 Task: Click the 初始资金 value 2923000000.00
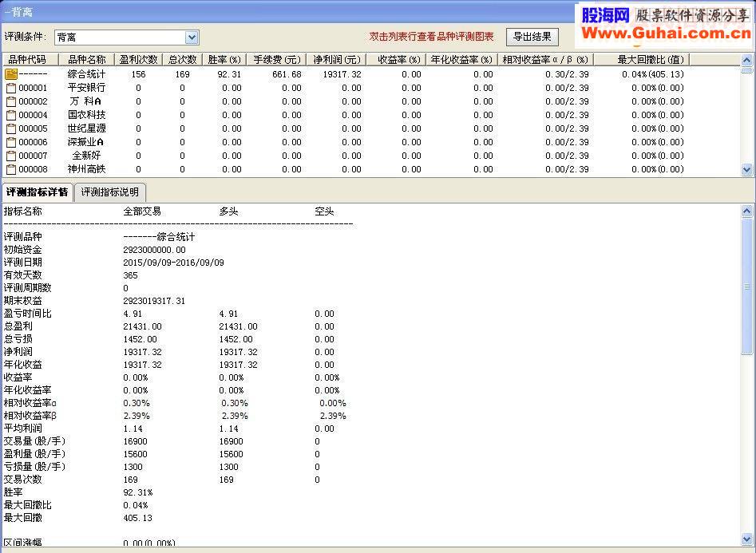coord(154,250)
